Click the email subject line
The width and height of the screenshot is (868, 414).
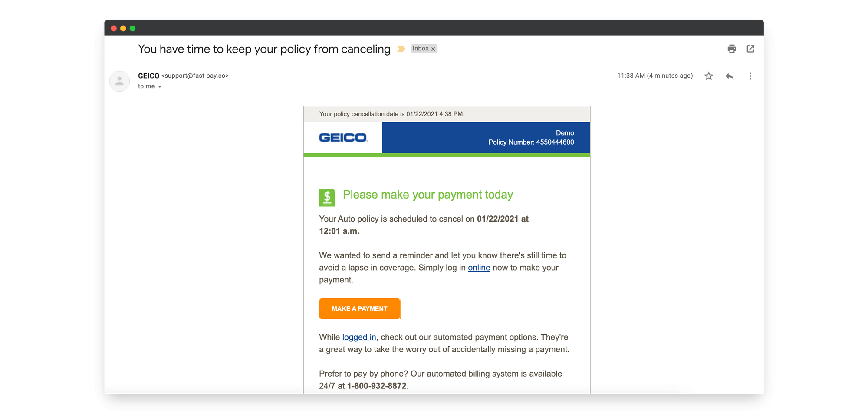(264, 49)
